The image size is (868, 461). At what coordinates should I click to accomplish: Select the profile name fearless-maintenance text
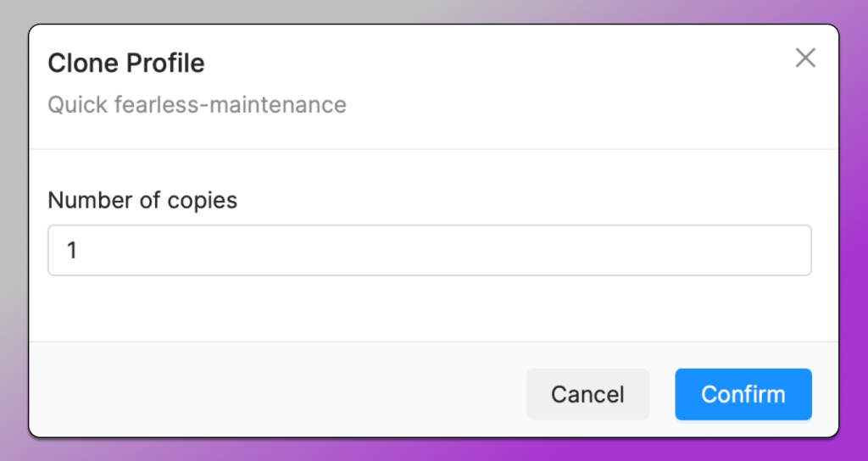tap(230, 105)
